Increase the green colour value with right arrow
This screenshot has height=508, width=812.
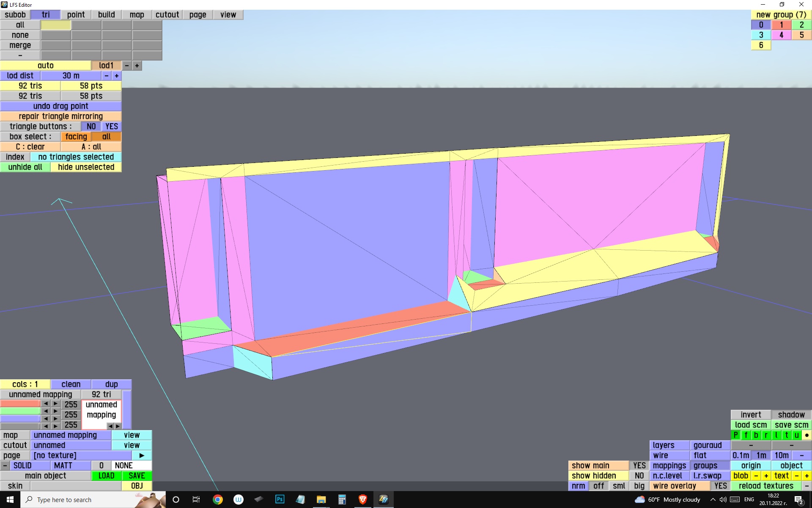click(55, 411)
